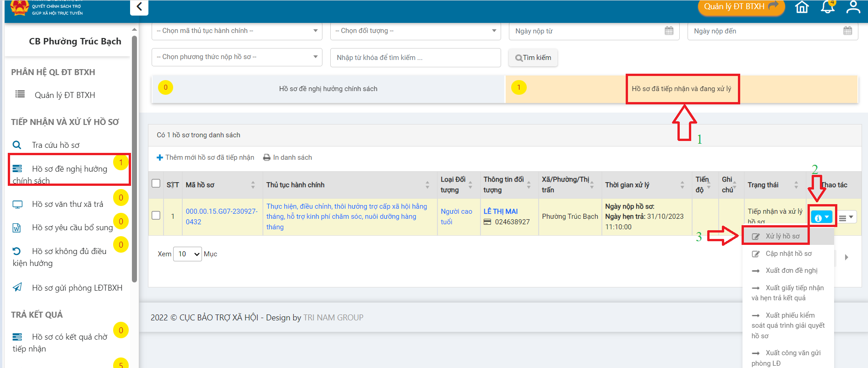The image size is (868, 368).
Task: Check the checkbox for record row 1
Action: [156, 215]
